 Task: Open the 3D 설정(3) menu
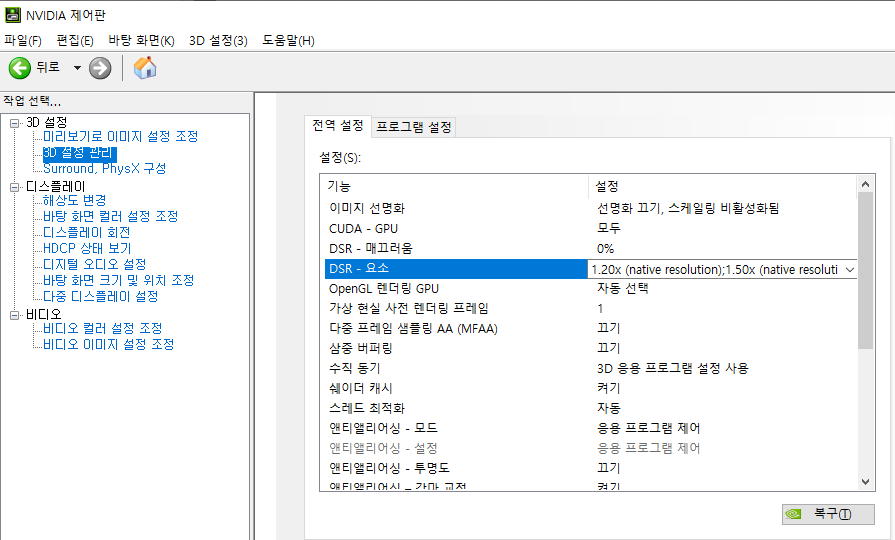(218, 41)
